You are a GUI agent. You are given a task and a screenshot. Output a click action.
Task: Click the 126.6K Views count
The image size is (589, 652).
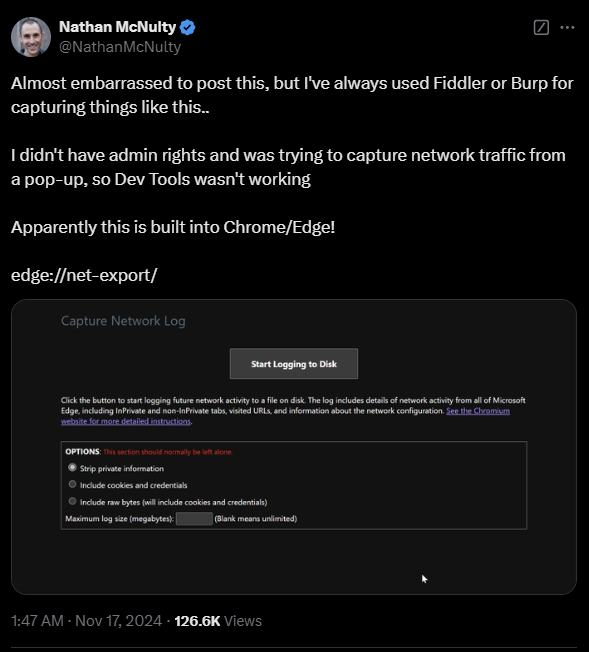coord(218,621)
